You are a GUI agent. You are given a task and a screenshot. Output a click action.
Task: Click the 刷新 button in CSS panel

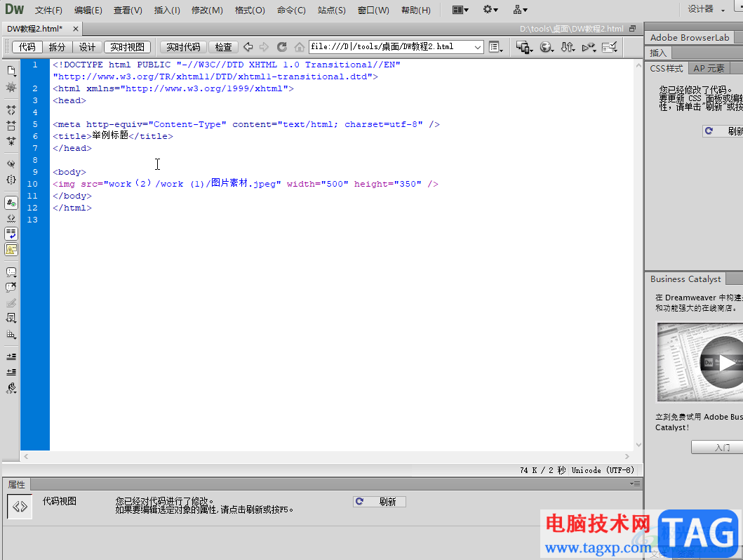(x=723, y=131)
